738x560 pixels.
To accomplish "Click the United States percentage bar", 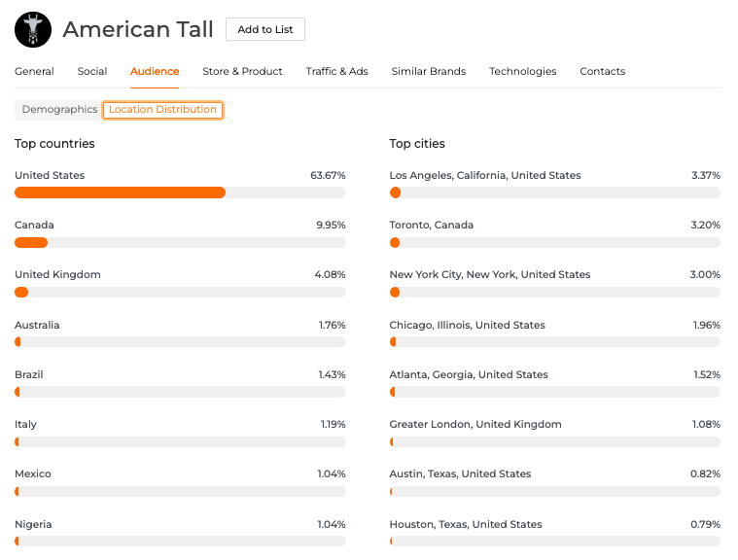I will pos(180,192).
